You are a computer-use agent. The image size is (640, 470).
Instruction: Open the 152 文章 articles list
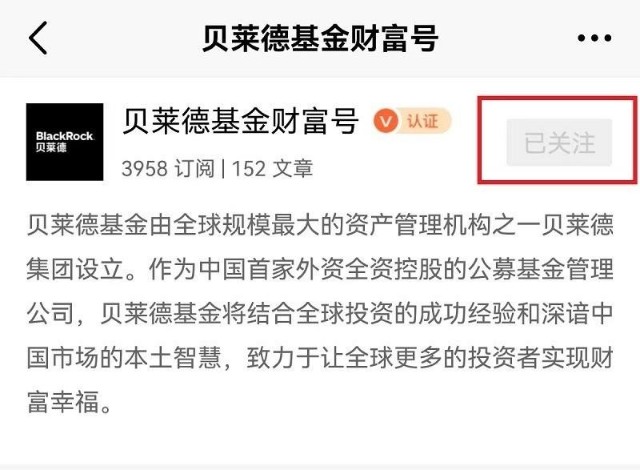tap(272, 168)
